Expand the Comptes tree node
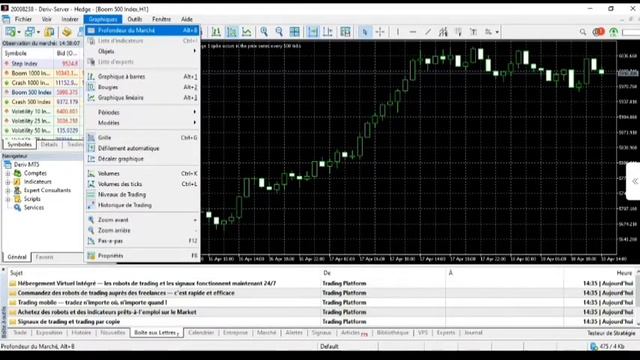Image resolution: width=640 pixels, height=360 pixels. pyautogui.click(x=8, y=173)
